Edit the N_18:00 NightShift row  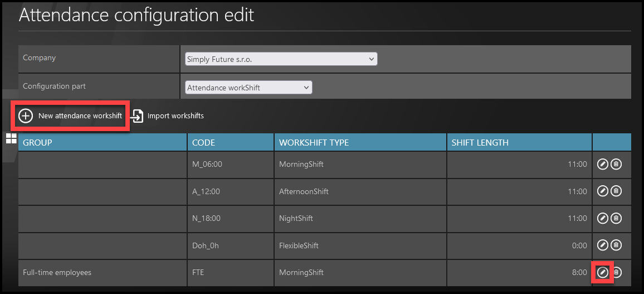tap(602, 218)
